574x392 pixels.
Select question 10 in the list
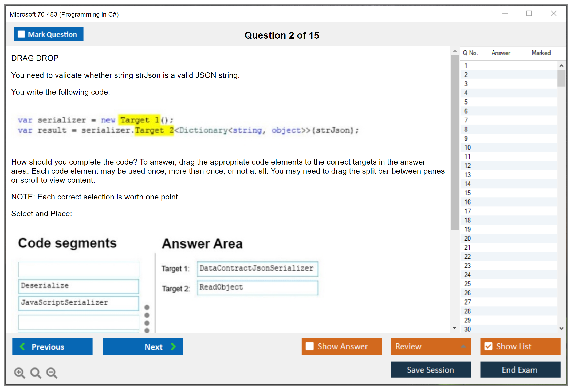pos(467,147)
